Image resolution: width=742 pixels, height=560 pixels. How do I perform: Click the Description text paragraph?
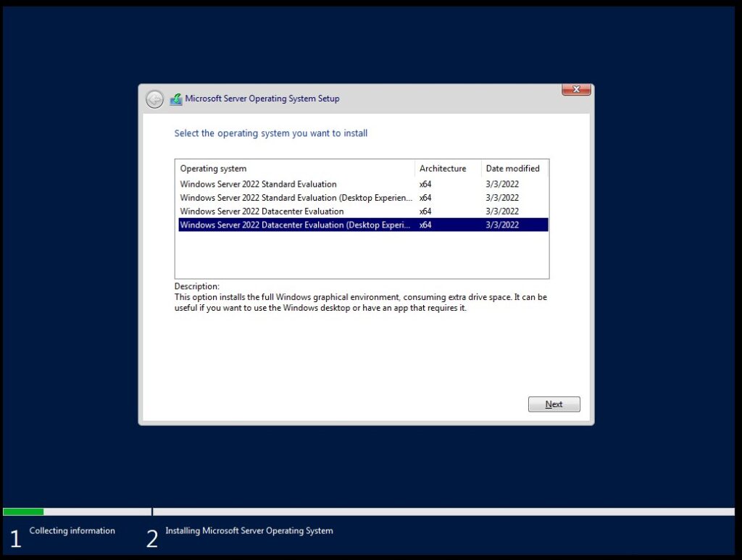click(361, 302)
